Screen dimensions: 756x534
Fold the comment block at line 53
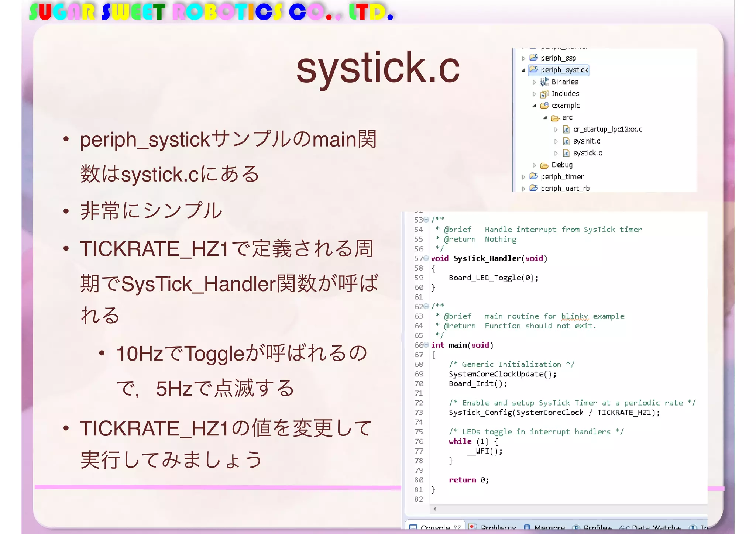point(426,220)
